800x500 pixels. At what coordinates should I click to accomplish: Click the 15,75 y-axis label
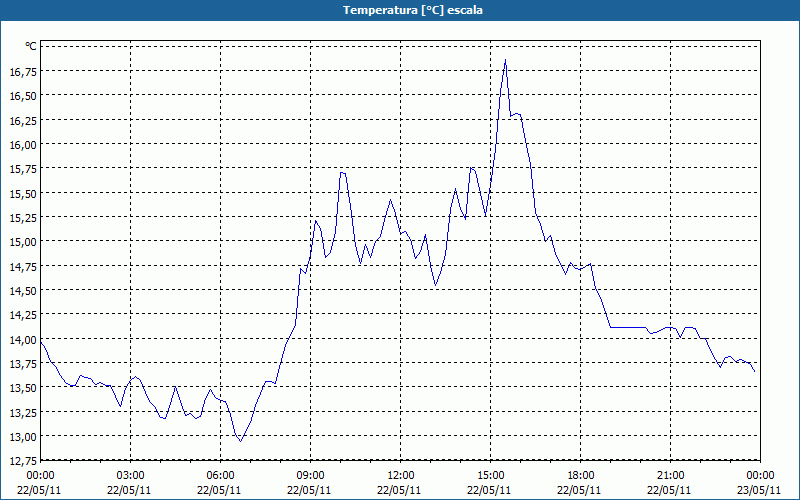[23, 168]
